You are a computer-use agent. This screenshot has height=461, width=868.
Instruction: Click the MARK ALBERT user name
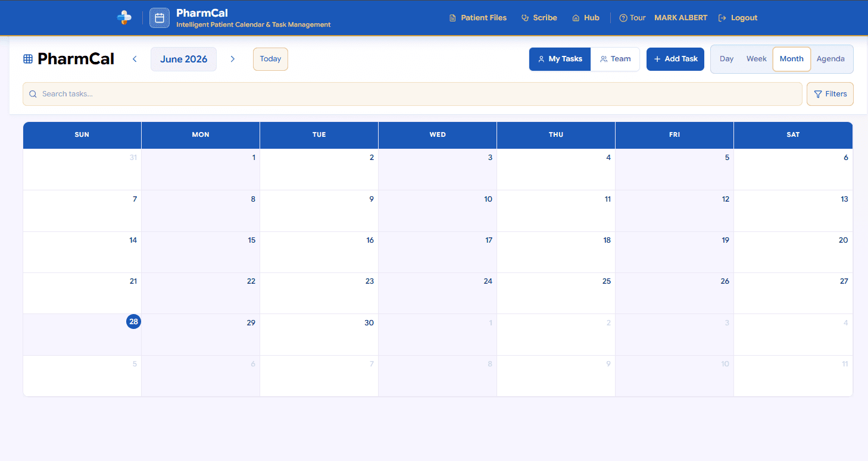pos(680,18)
